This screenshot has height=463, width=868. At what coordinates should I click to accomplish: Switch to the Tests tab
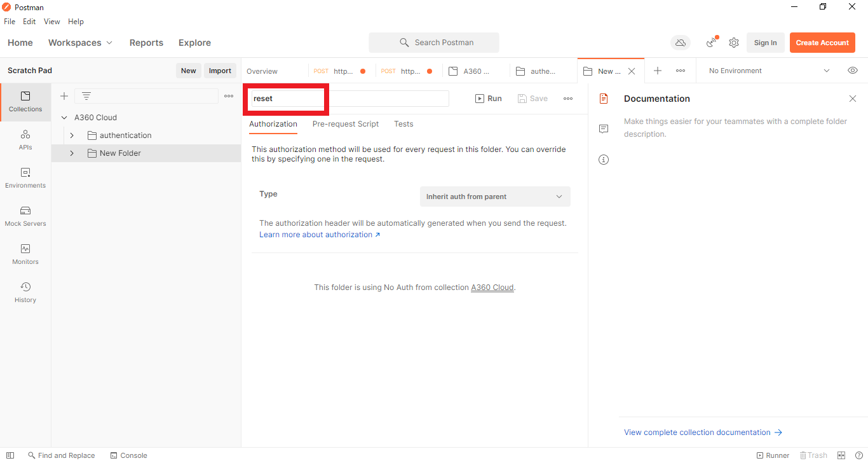[x=403, y=124]
